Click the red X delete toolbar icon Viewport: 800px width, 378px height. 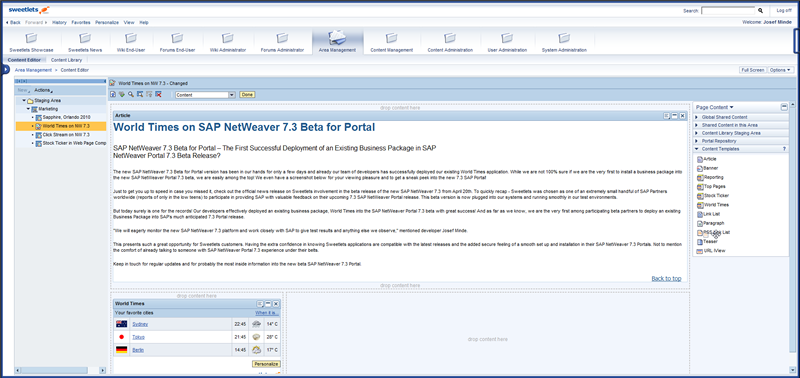point(159,94)
